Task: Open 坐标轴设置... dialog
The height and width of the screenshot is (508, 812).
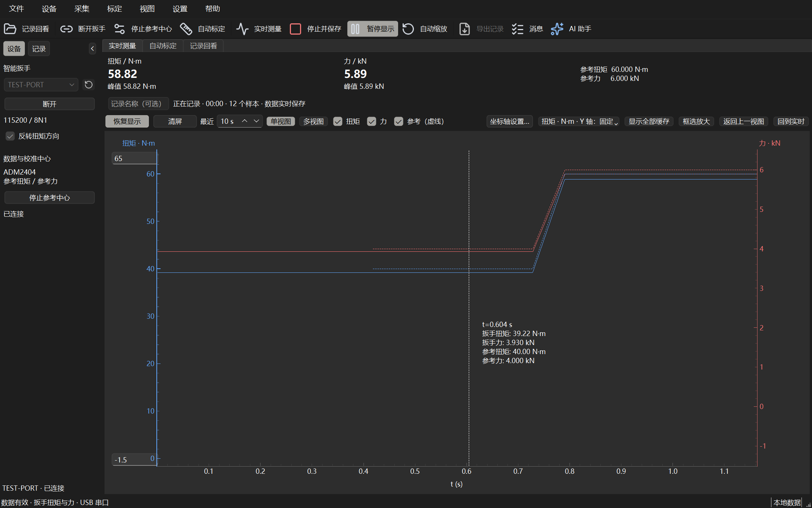Action: (x=510, y=122)
